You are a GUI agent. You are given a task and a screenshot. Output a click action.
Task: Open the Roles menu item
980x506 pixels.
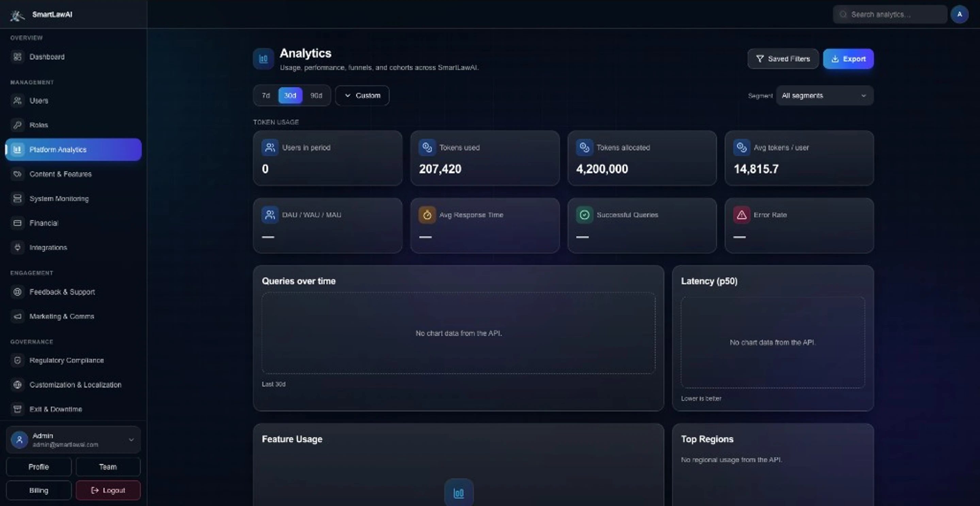pos(73,125)
